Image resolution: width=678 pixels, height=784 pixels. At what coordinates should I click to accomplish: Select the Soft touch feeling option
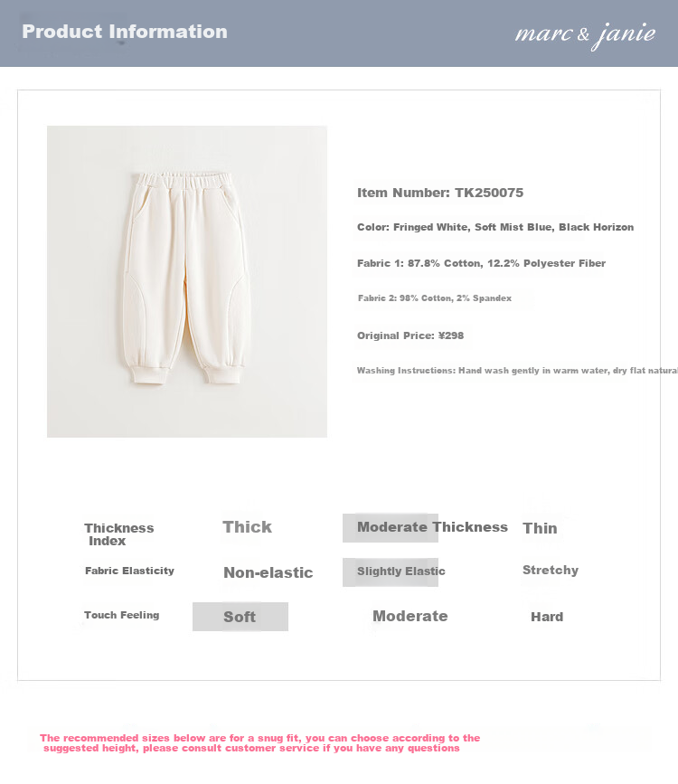point(240,617)
